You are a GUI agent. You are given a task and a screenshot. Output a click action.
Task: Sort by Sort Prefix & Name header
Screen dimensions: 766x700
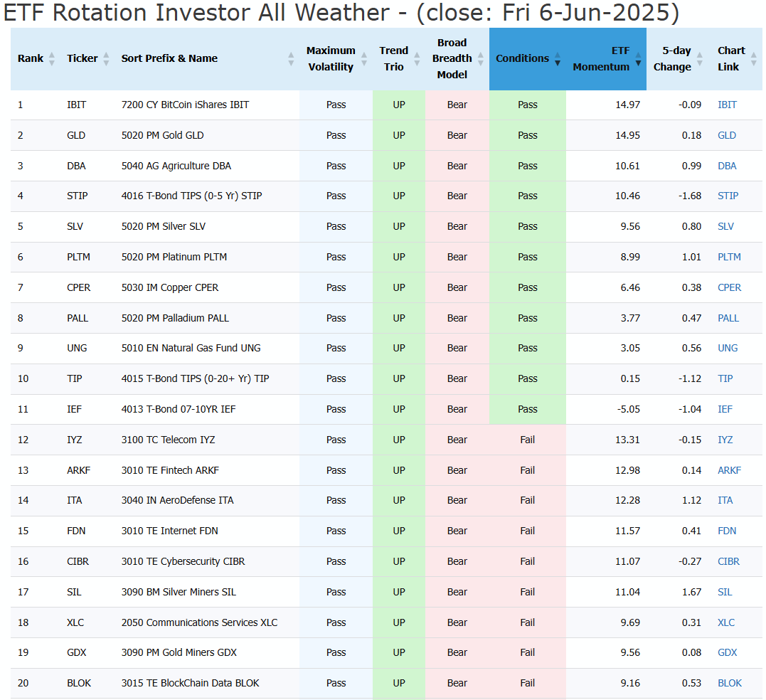[x=207, y=58]
